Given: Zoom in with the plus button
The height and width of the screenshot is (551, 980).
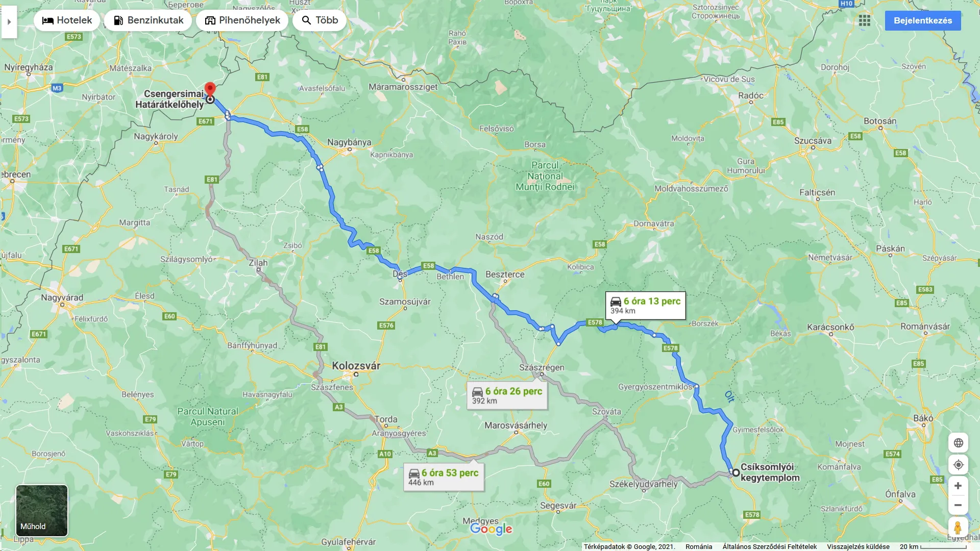Looking at the screenshot, I should [958, 486].
